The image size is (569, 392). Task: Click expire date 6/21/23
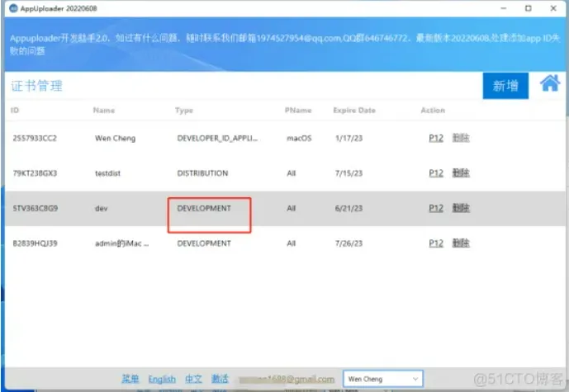click(x=349, y=209)
